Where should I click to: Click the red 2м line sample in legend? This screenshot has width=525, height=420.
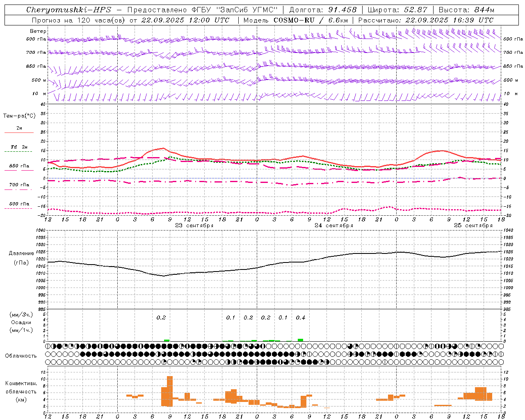(19, 133)
